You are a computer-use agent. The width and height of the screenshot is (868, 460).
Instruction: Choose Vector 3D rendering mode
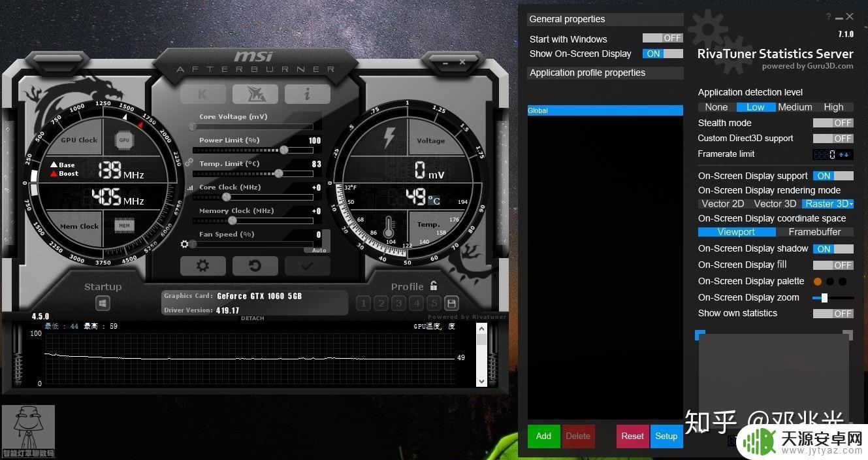coord(775,204)
